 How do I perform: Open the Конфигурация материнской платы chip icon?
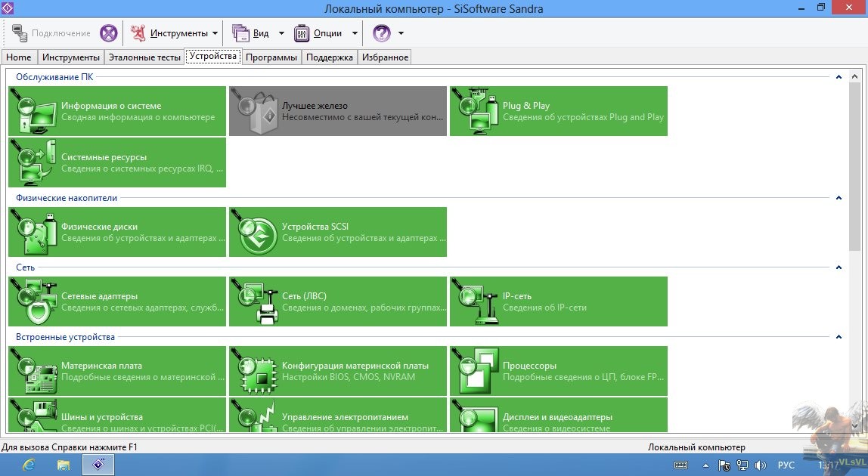pyautogui.click(x=255, y=372)
